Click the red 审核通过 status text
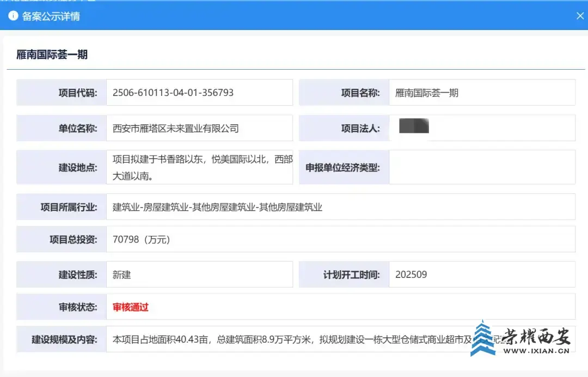This screenshot has height=377, width=588. (x=131, y=307)
